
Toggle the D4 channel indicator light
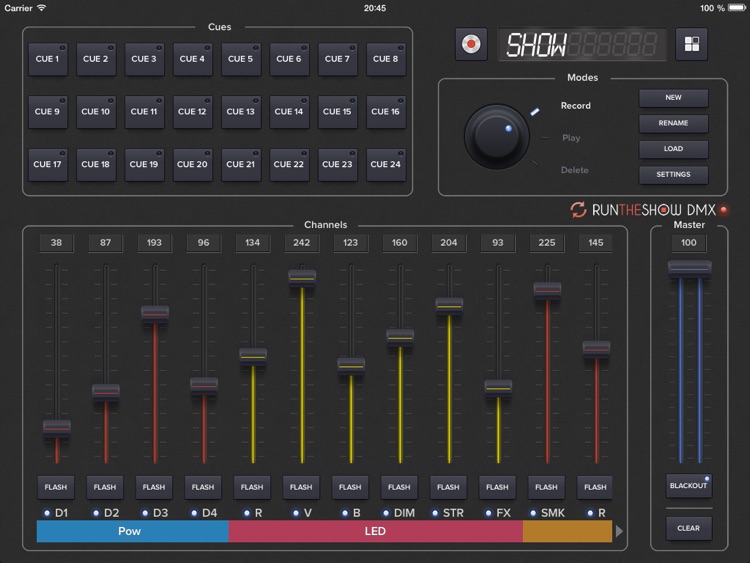(194, 513)
